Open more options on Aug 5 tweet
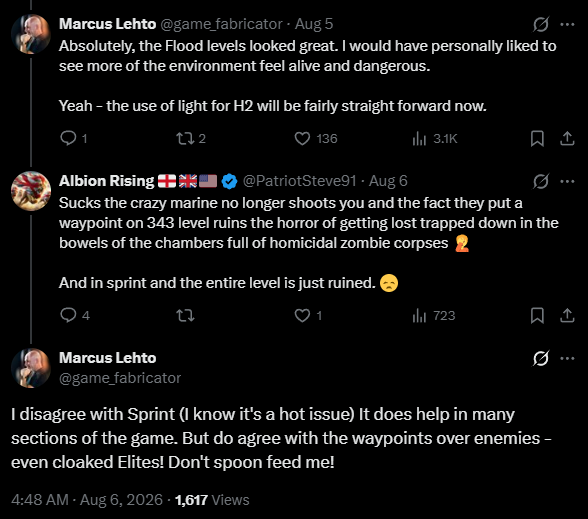Image resolution: width=588 pixels, height=519 pixels. (567, 24)
